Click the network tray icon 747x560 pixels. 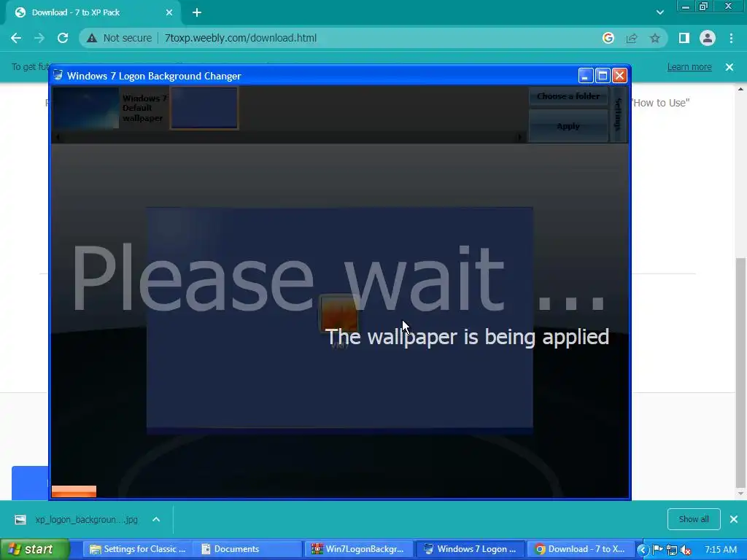(672, 550)
